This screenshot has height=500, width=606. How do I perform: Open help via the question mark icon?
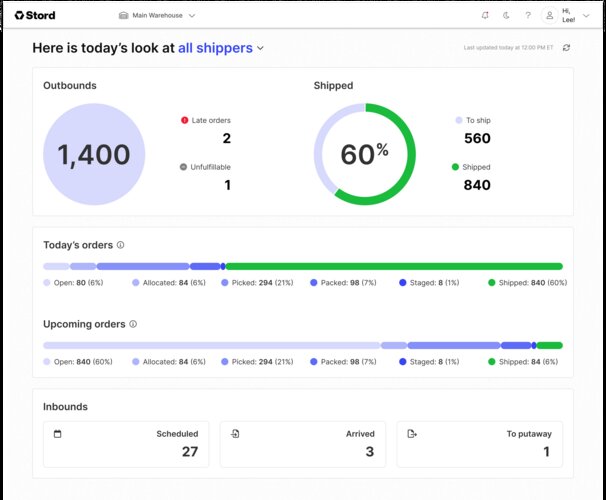pos(528,16)
